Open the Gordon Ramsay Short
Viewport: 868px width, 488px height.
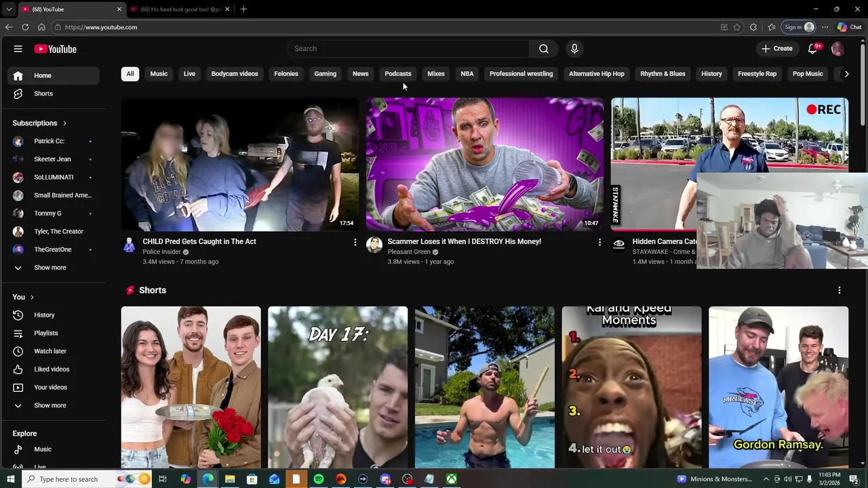[x=778, y=387]
